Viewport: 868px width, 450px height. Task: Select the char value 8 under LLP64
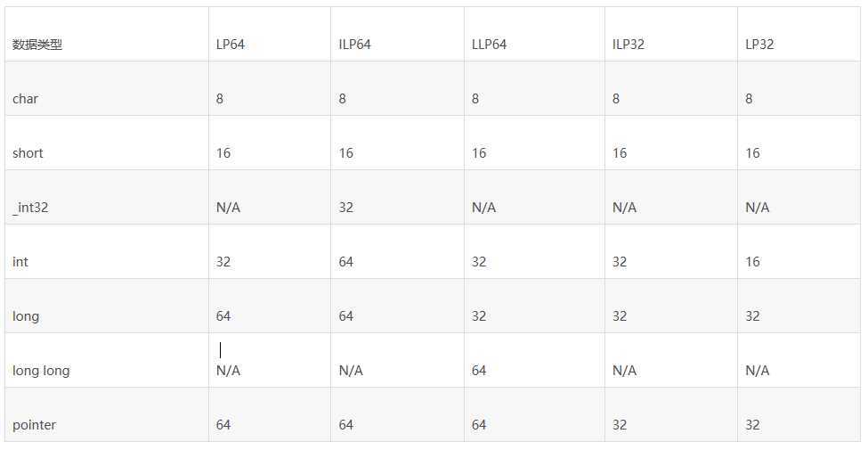point(475,99)
